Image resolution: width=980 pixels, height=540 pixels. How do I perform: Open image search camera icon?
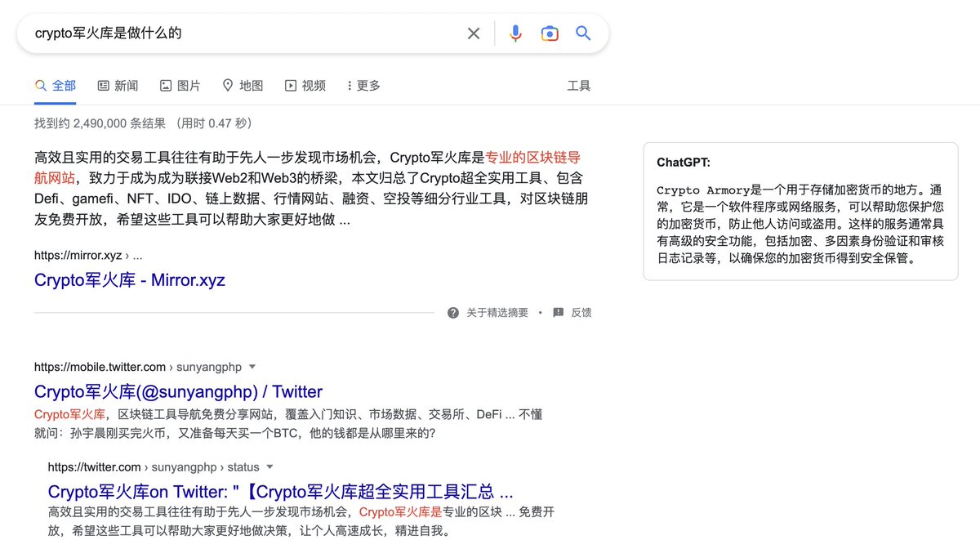[550, 33]
